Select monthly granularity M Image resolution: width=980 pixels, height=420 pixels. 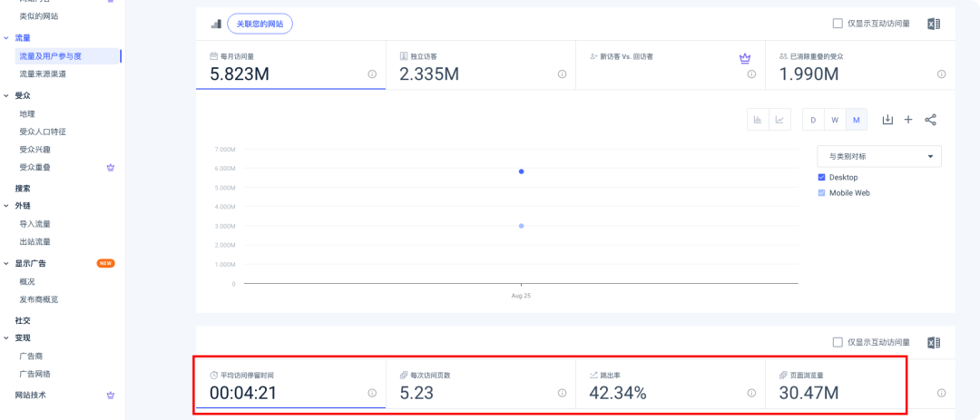coord(857,120)
